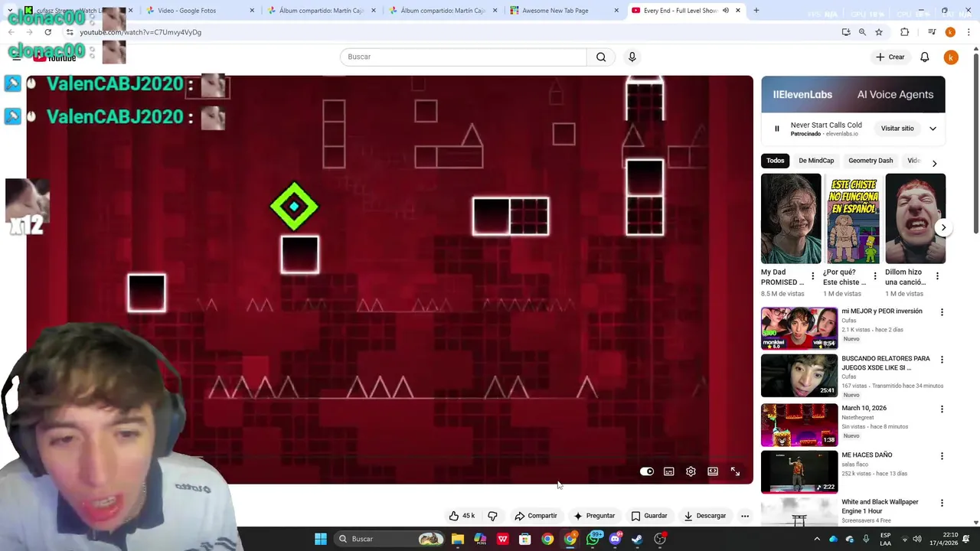Open the Chrome extensions puzzle icon
This screenshot has width=980, height=551.
(x=905, y=32)
